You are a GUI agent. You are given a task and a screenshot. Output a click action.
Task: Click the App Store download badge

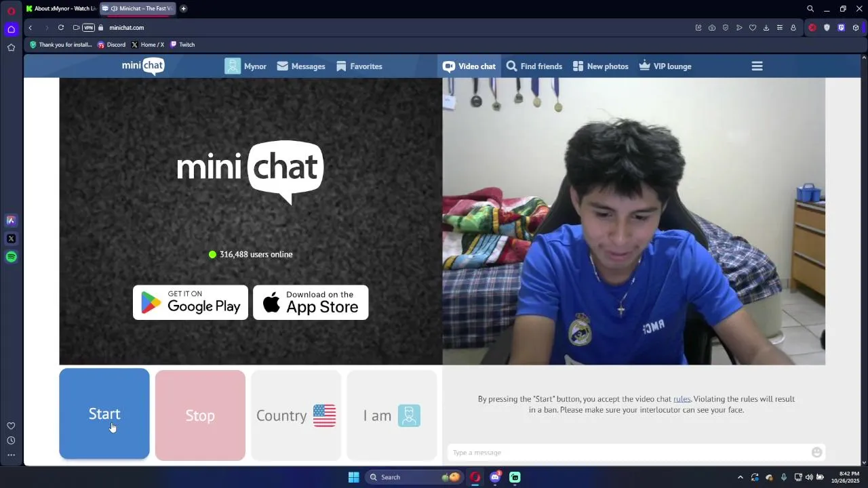(x=311, y=302)
